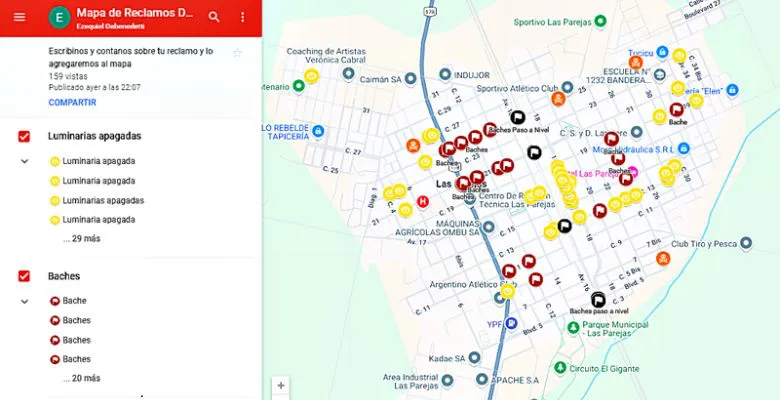Click the yellow luminaria marker near Coaching de Artistas
780x400 pixels.
click(312, 76)
